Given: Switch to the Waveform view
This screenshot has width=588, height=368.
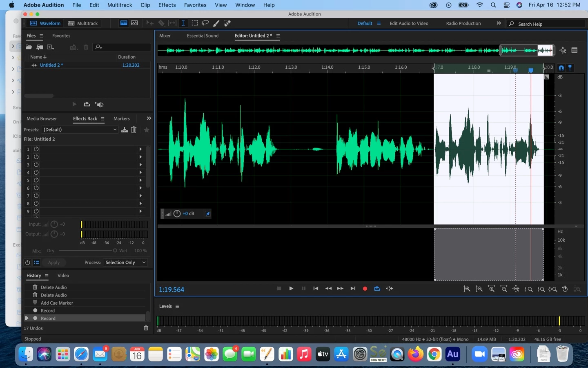Looking at the screenshot, I should point(45,23).
